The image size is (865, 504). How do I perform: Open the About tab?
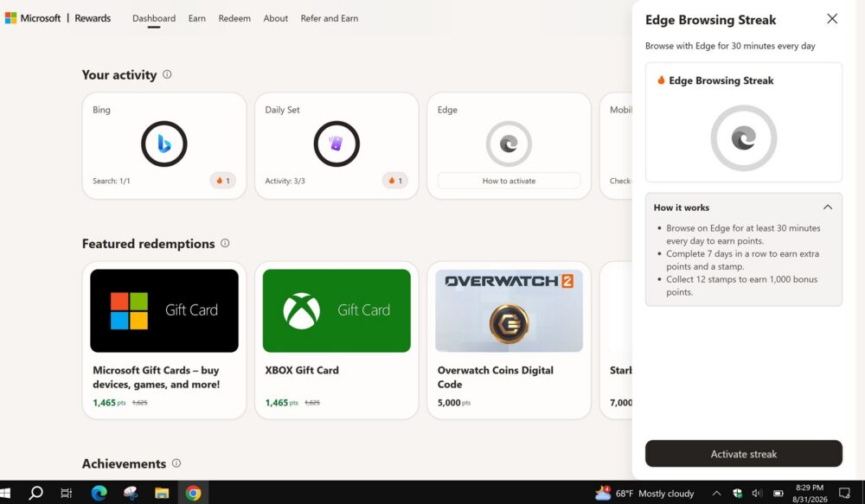pos(275,18)
